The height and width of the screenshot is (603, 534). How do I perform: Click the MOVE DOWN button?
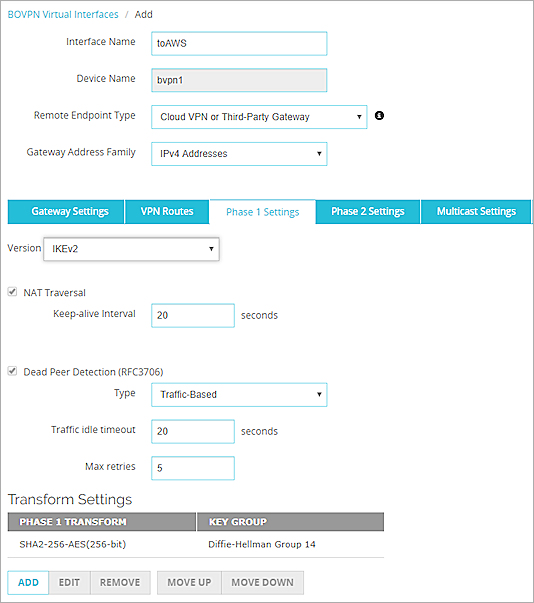pos(262,583)
